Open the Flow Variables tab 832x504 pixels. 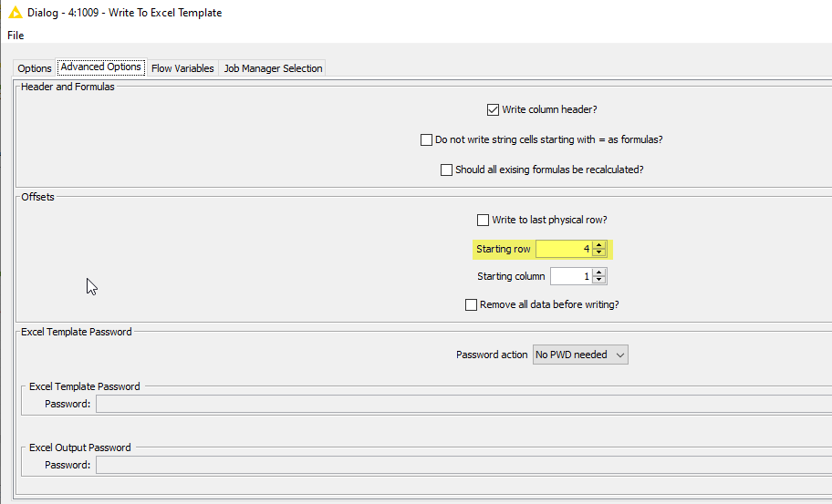(182, 68)
